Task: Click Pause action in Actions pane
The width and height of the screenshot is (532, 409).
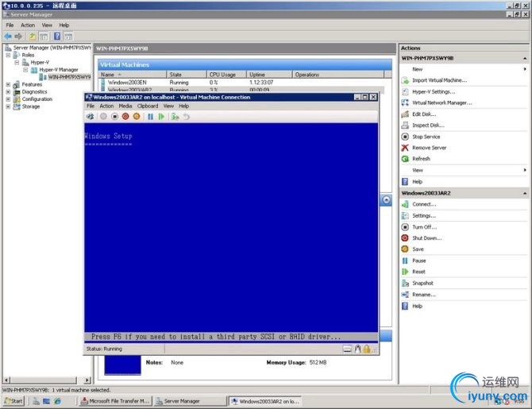Action: 418,260
